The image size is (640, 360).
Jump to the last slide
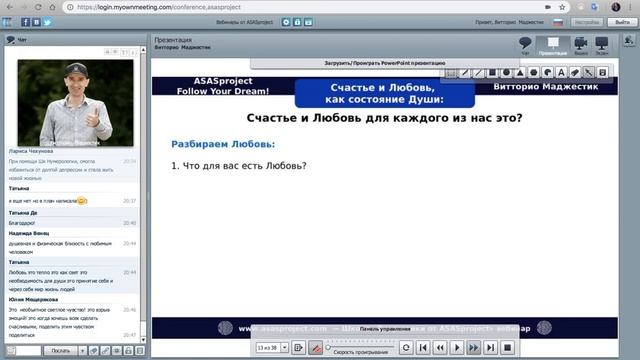pos(490,348)
